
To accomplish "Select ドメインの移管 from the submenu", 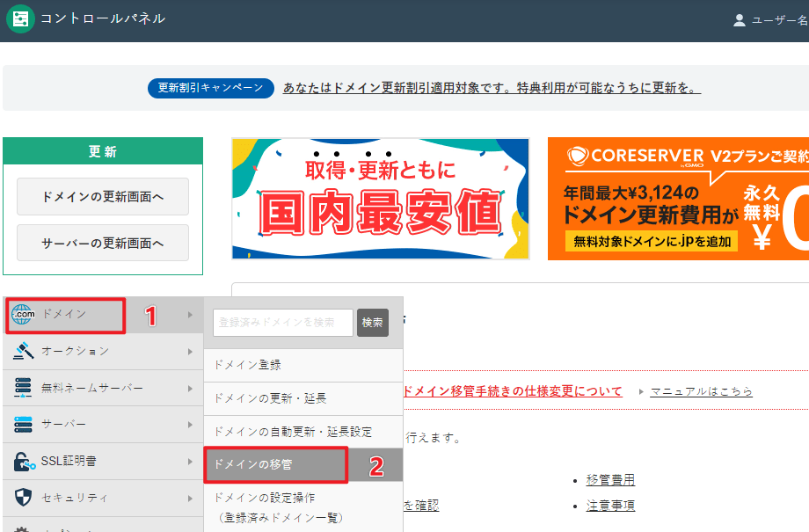I will point(303,464).
